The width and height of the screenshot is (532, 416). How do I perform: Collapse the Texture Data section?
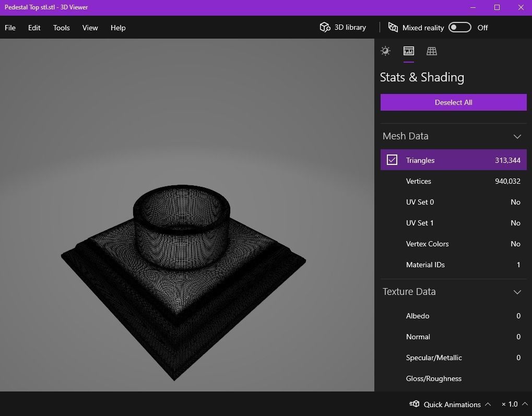point(517,292)
